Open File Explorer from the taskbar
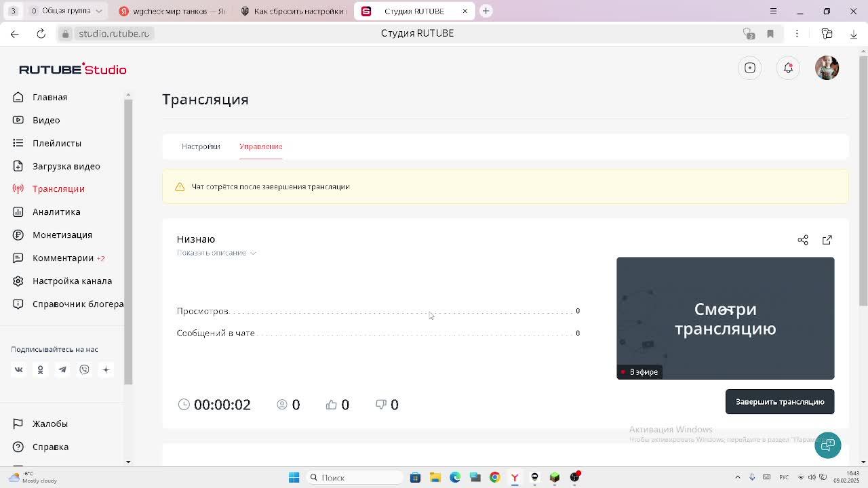Screen dimensions: 868x488 (435, 477)
